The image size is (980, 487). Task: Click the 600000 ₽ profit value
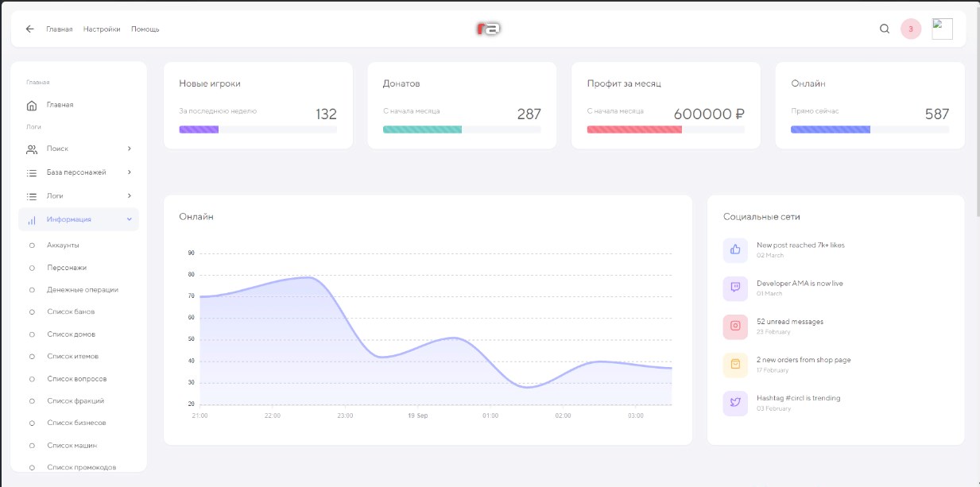[x=709, y=114]
